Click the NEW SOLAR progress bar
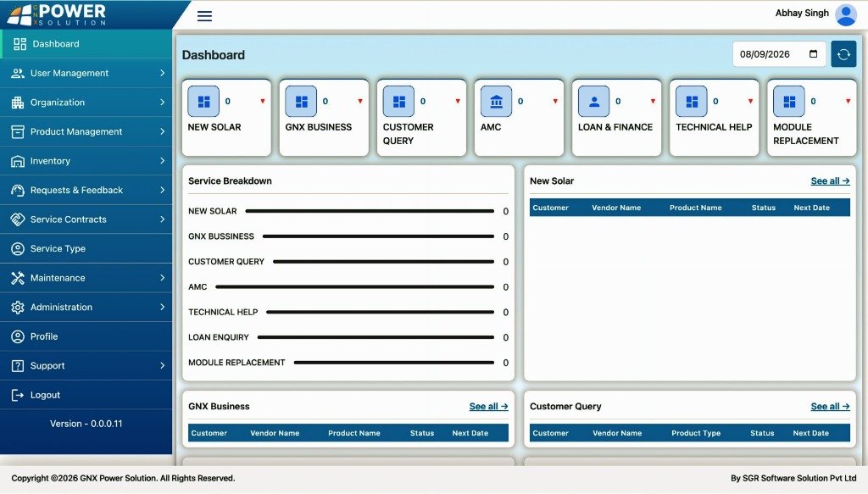The width and height of the screenshot is (868, 494). click(x=370, y=211)
